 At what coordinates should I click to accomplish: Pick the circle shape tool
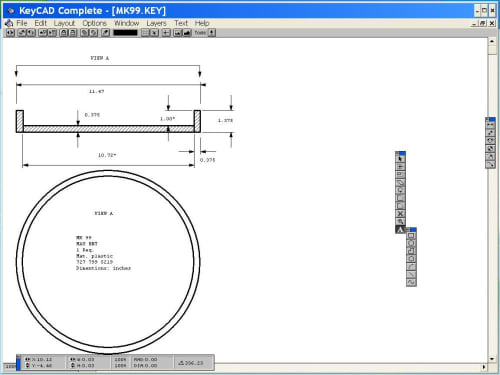tap(411, 243)
